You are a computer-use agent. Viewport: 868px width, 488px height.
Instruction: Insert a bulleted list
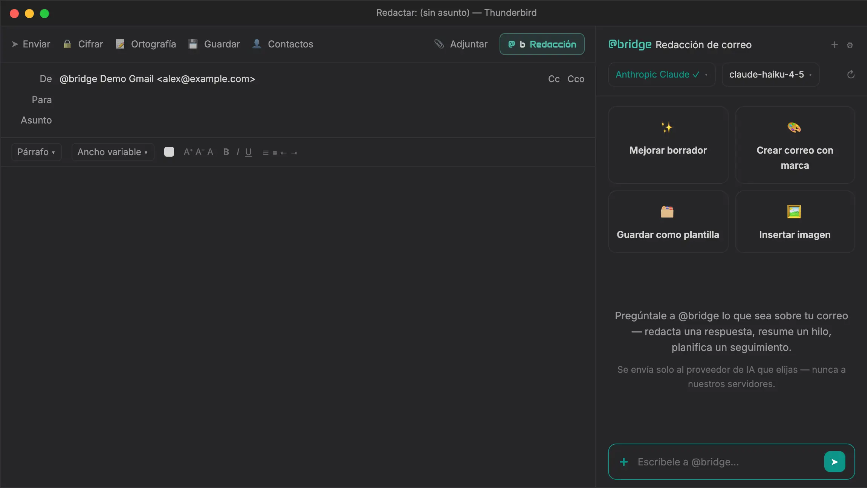(266, 152)
